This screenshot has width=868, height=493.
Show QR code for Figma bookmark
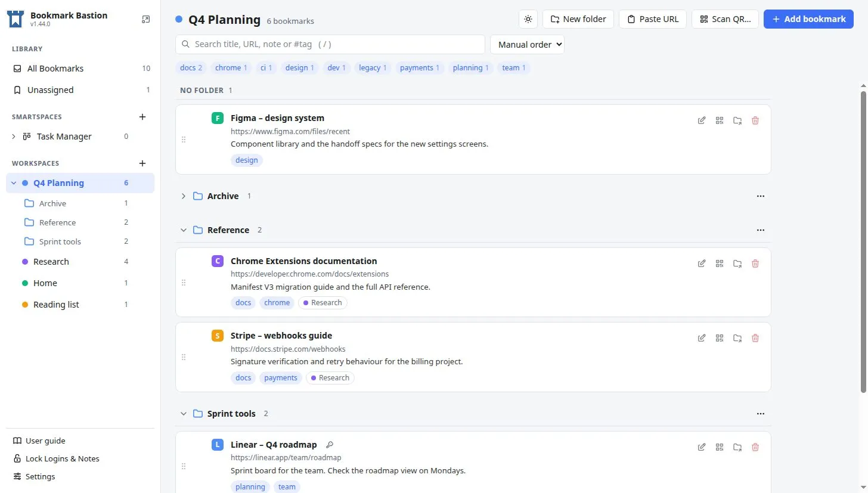[720, 120]
